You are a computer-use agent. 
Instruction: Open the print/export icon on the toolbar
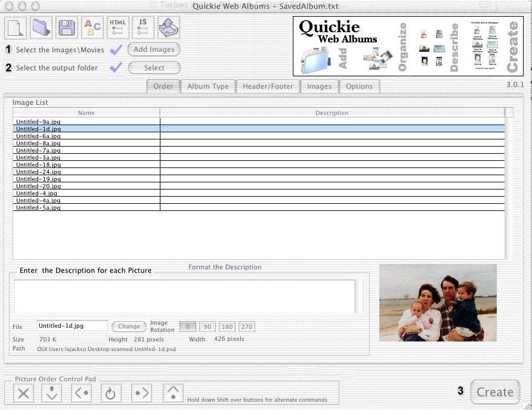coord(168,27)
